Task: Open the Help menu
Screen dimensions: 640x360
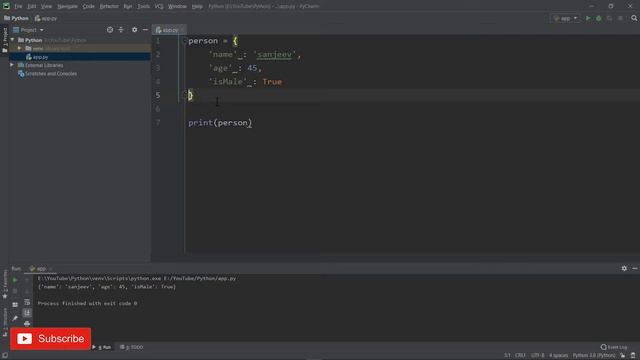Action: coord(197,6)
